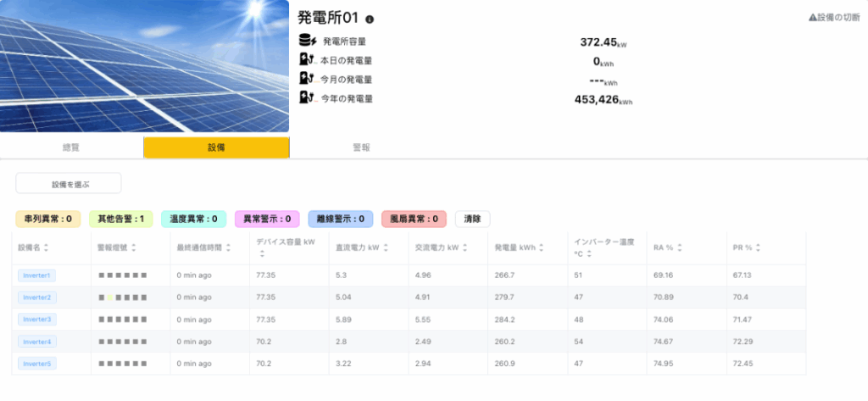Click Inverter1's 69.16 RA value

663,276
